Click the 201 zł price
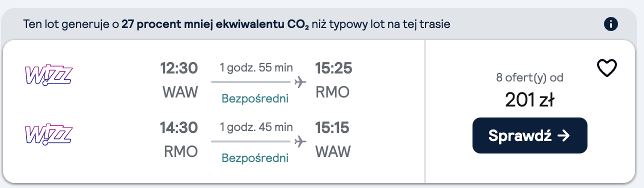The image size is (644, 188). click(529, 100)
